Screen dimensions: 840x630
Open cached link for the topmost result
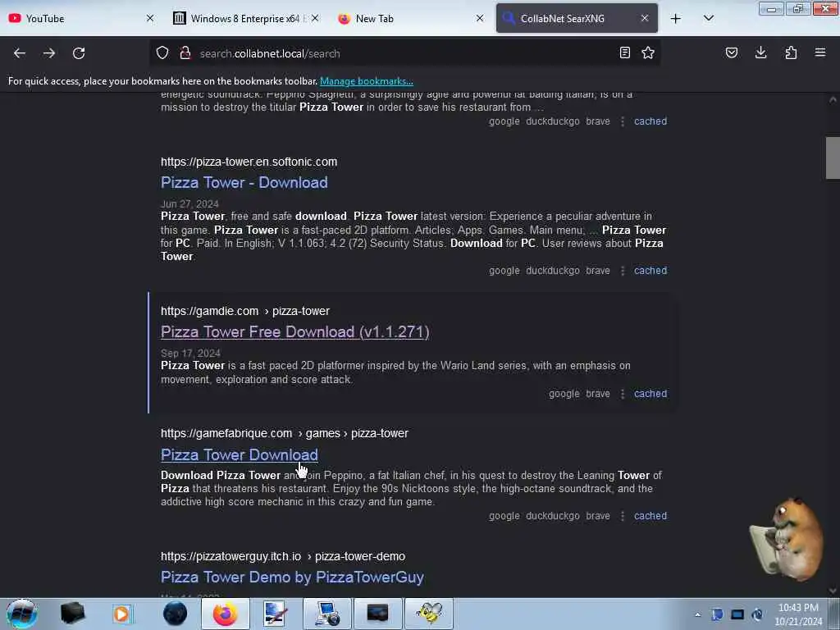[x=651, y=121]
